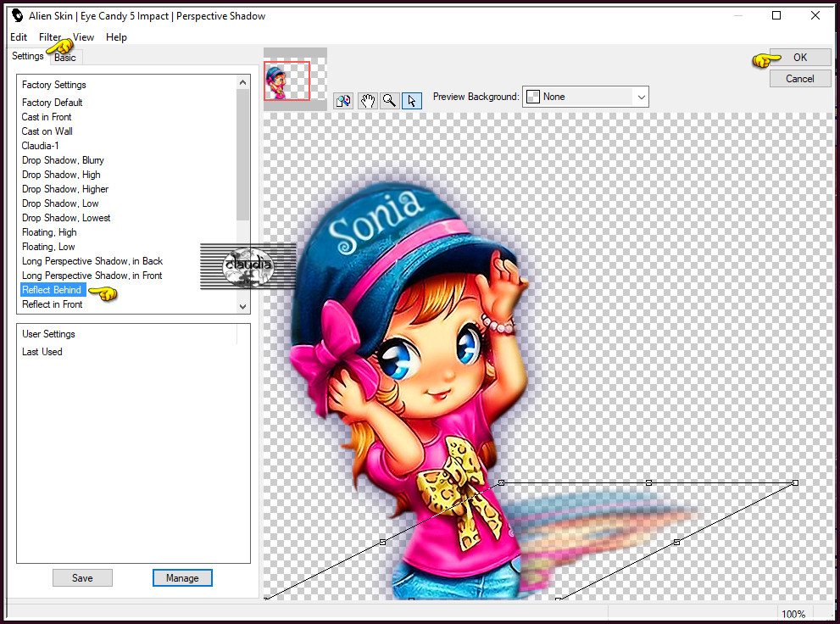Maximize the Perspective Shadow window
840x624 pixels.
[776, 15]
